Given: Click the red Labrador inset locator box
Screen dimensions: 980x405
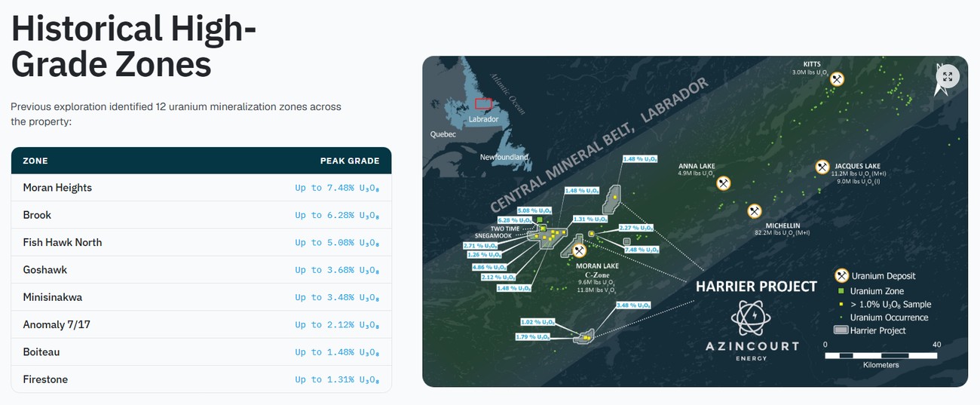Looking at the screenshot, I should pyautogui.click(x=483, y=104).
